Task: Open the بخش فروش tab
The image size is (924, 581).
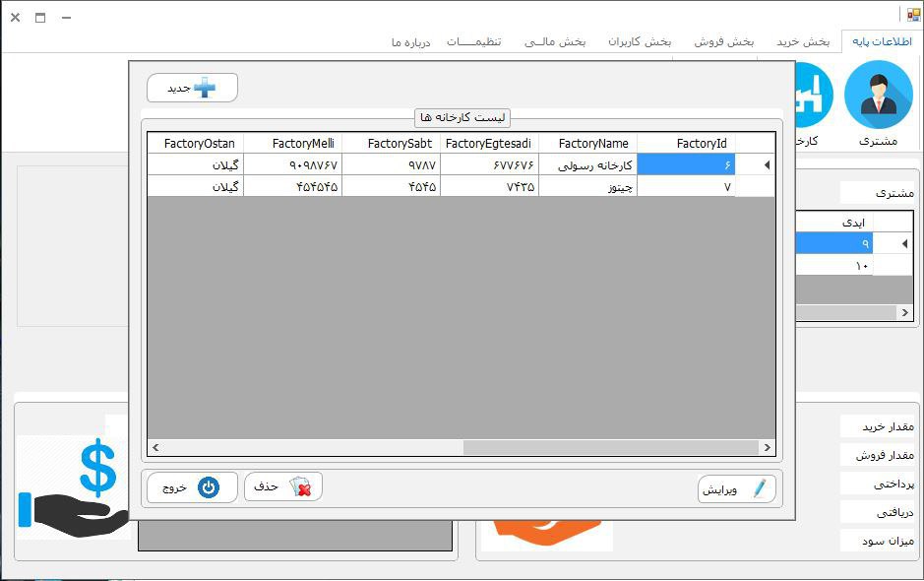Action: (723, 41)
